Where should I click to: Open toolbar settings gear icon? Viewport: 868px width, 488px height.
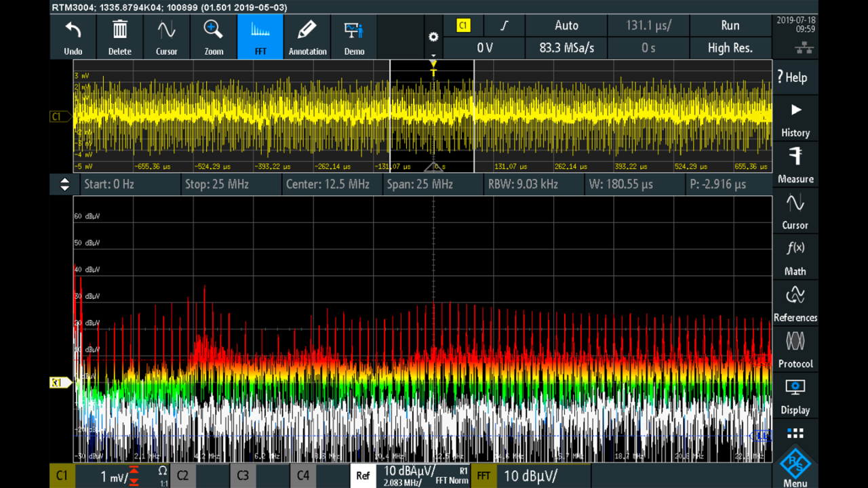point(433,37)
